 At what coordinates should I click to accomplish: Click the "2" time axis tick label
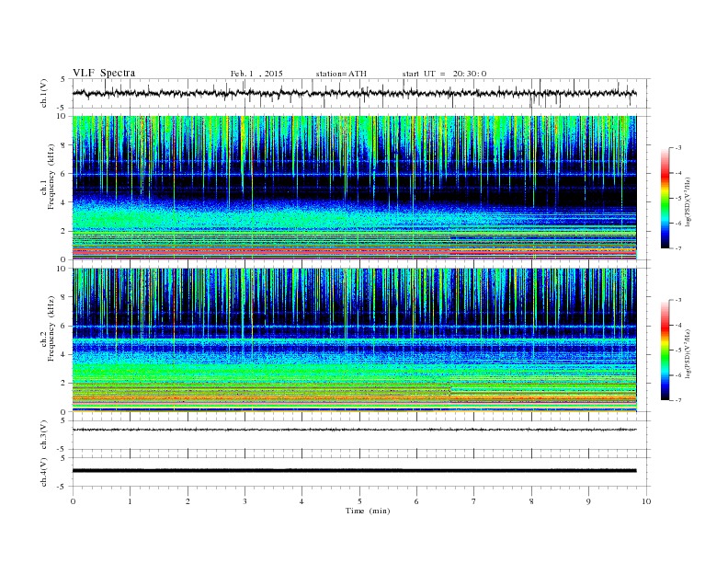point(188,501)
